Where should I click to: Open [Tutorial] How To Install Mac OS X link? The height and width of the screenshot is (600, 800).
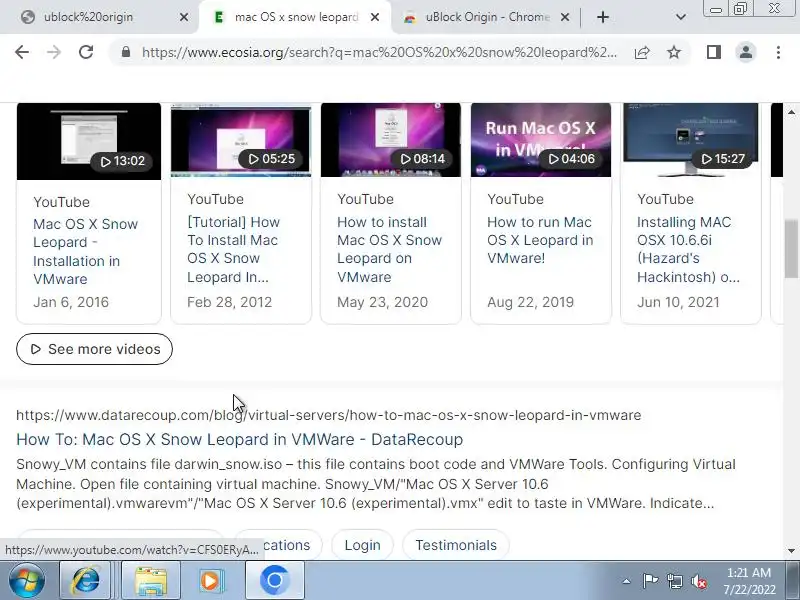(233, 249)
